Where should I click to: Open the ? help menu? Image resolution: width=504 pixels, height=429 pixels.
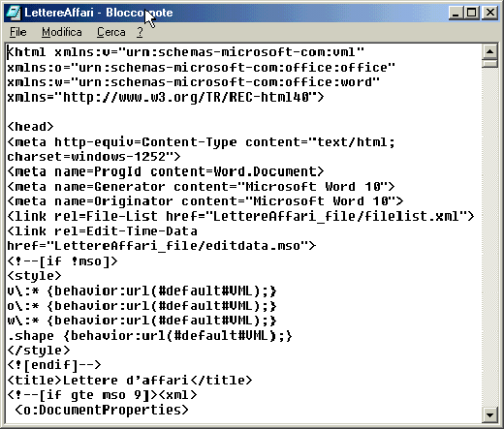click(x=140, y=32)
